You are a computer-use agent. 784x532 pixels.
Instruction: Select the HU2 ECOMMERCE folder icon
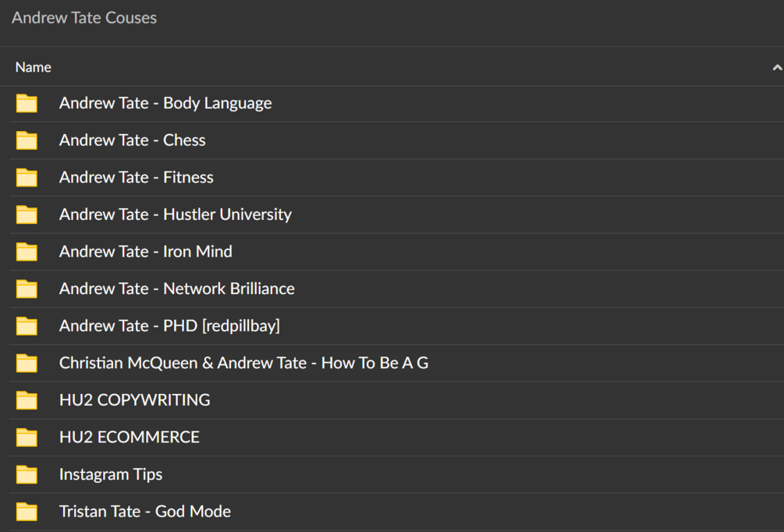(x=27, y=437)
